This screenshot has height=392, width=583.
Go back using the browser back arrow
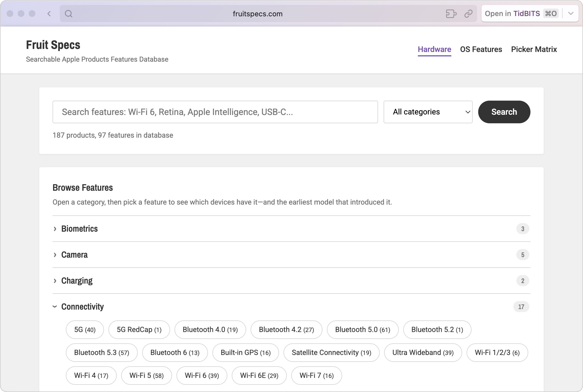pyautogui.click(x=49, y=14)
